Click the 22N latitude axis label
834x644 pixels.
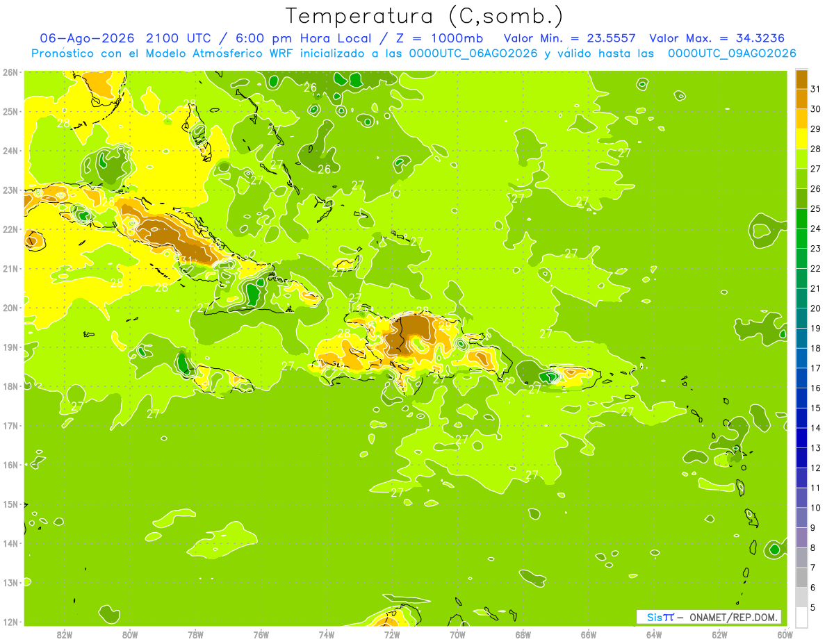[x=10, y=229]
